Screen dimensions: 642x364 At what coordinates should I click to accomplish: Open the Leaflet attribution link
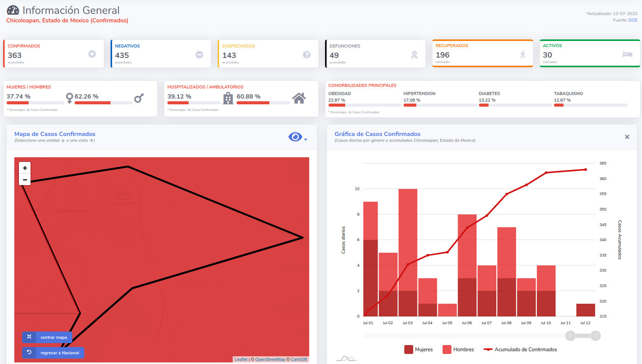(x=241, y=359)
